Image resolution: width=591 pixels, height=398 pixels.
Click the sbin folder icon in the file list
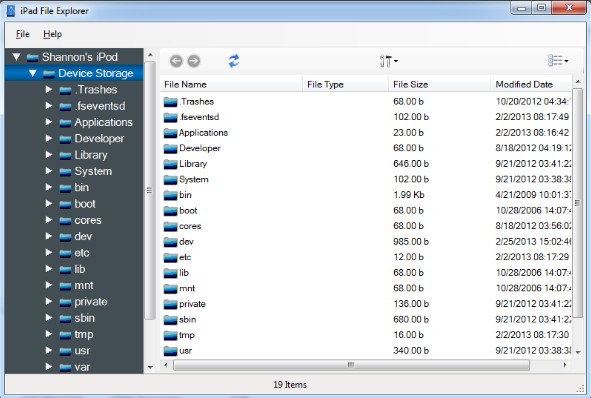170,320
